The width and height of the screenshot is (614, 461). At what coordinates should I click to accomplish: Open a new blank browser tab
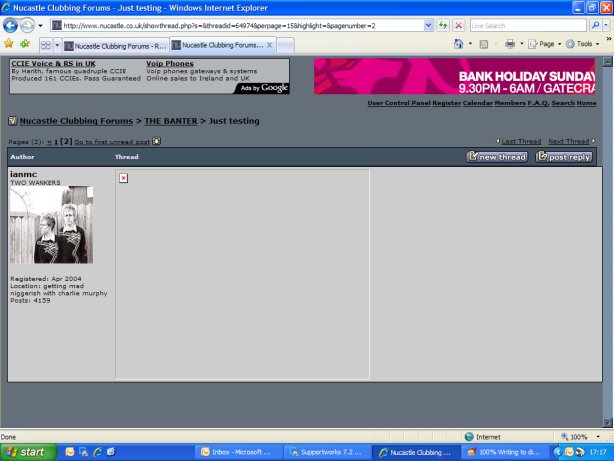285,45
